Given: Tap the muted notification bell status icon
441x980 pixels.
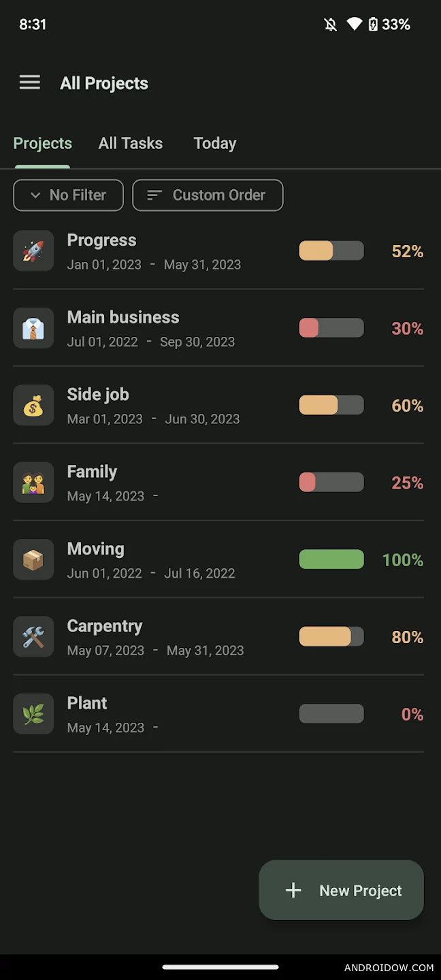Looking at the screenshot, I should coord(331,24).
